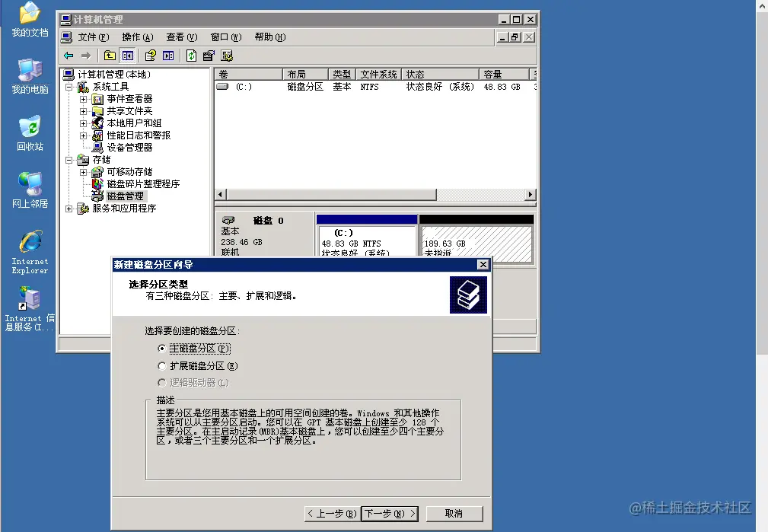Screen dimensions: 768x532
Task: Click the back navigation arrow
Action: click(x=70, y=55)
